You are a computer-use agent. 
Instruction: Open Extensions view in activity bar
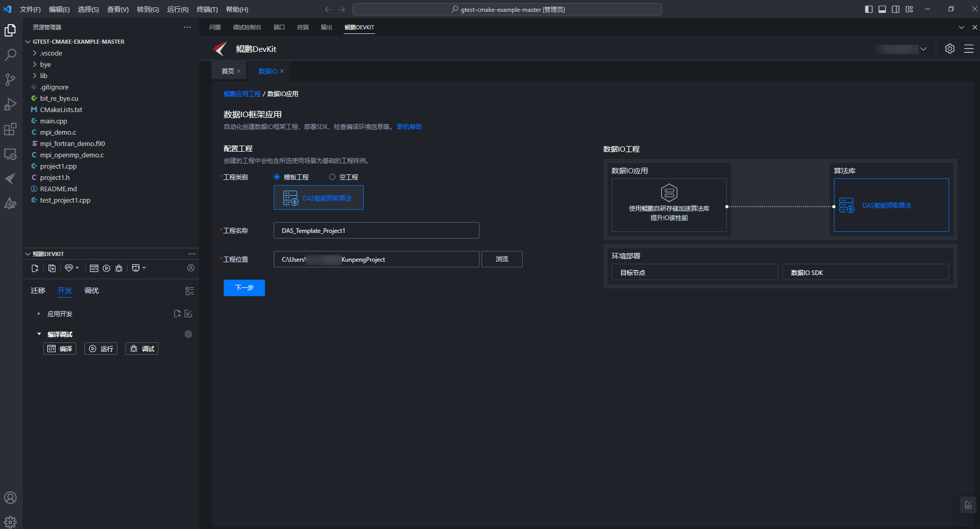click(10, 129)
